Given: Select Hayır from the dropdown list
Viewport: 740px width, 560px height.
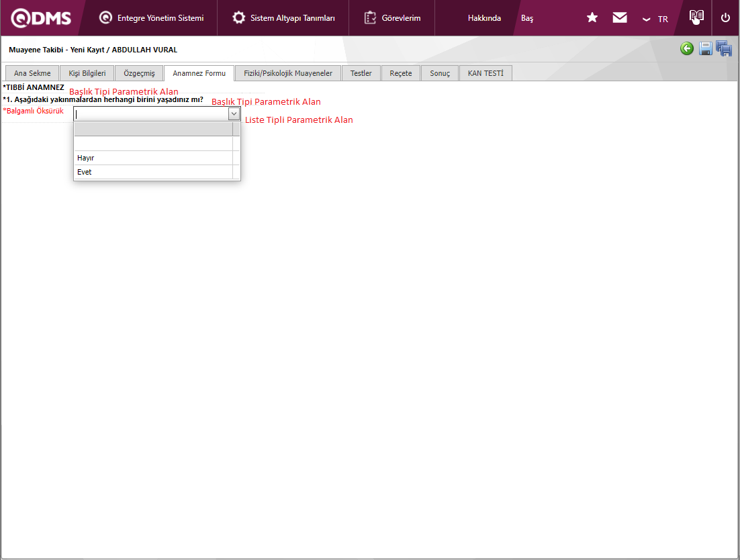Looking at the screenshot, I should point(153,158).
